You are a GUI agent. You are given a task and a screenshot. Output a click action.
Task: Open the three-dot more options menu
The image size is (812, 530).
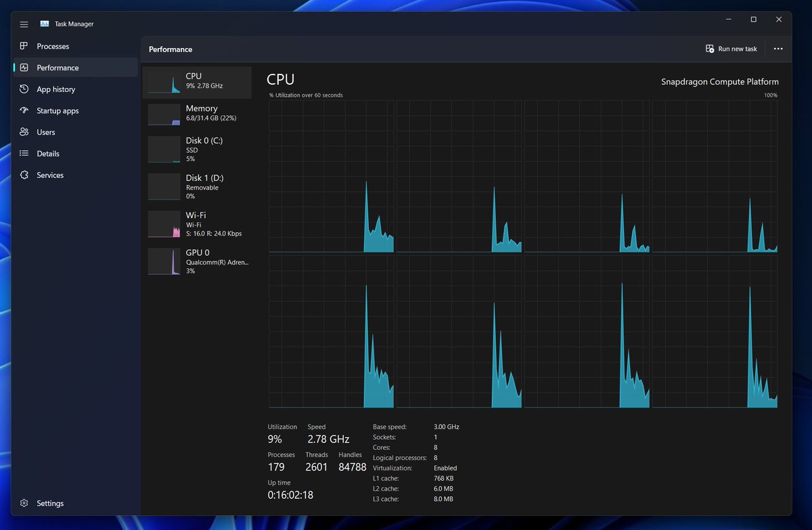point(778,49)
